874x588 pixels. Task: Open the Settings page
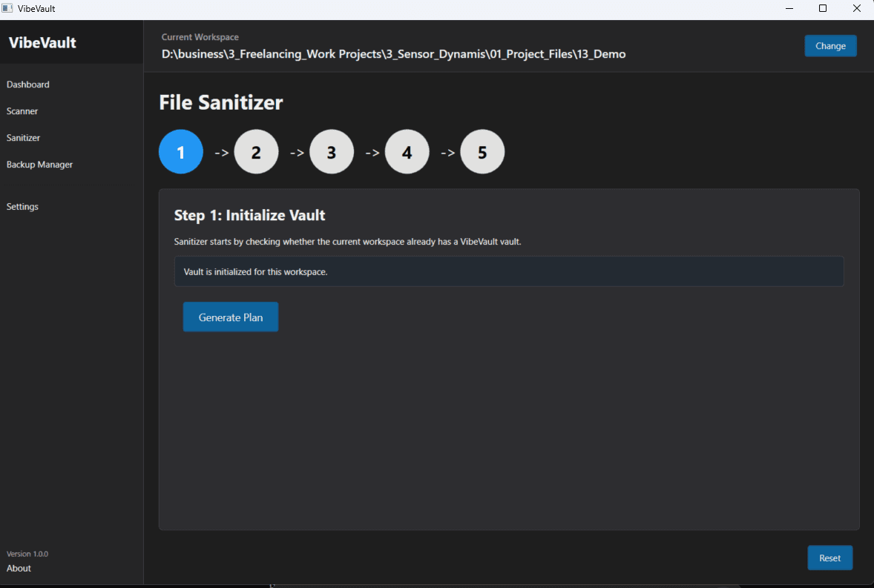(22, 206)
